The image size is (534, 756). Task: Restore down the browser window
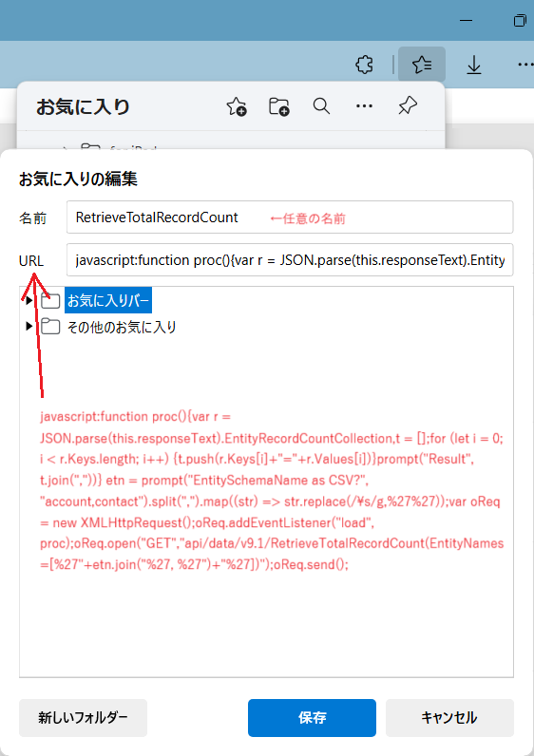[520, 21]
